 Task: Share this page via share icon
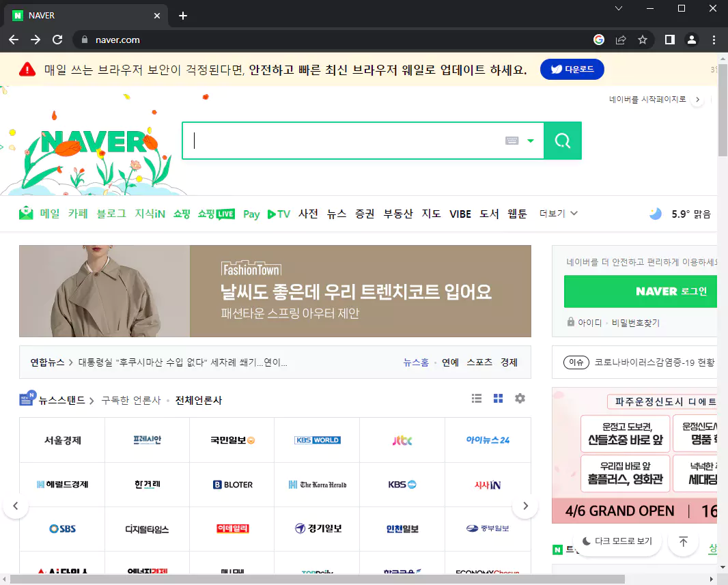(621, 40)
